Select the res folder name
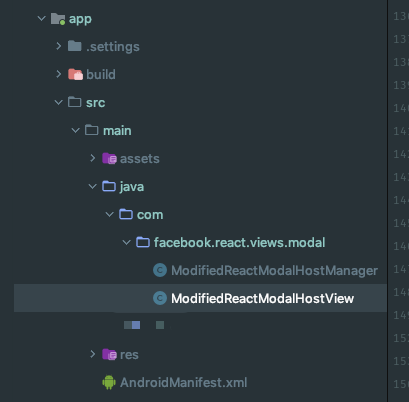 (129, 355)
